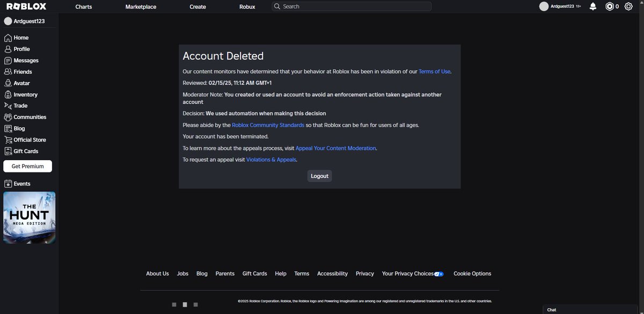Click the privacy choices checkmark icon
Screen dimensions: 644x314
439,274
